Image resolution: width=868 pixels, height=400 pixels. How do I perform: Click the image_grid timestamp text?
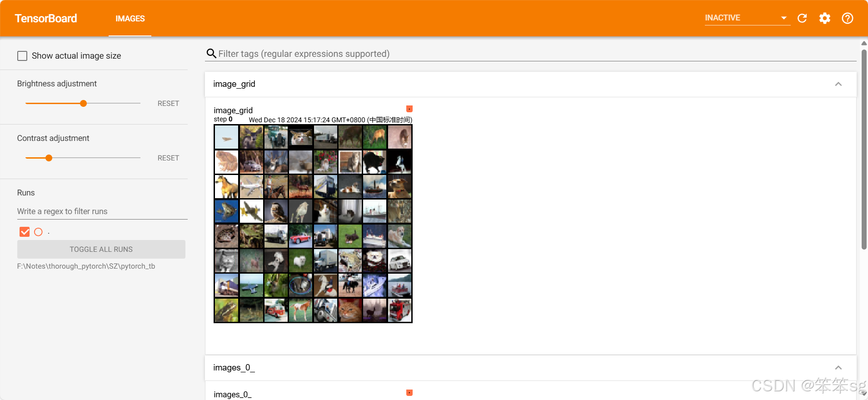[330, 120]
